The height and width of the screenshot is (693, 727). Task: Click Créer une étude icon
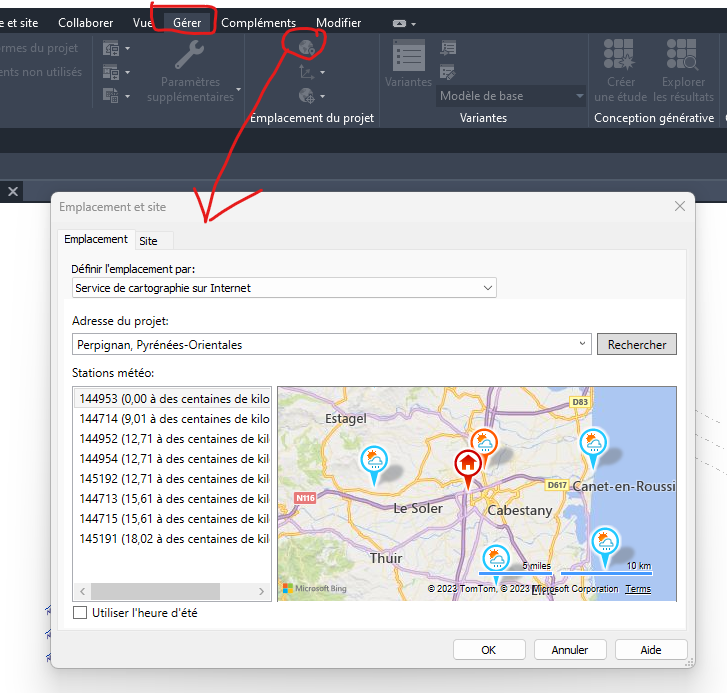pyautogui.click(x=619, y=54)
